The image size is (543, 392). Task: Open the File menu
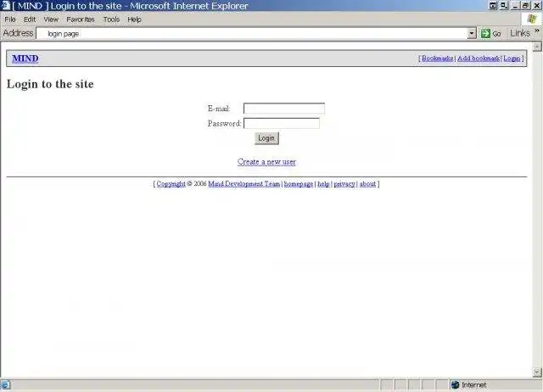10,20
